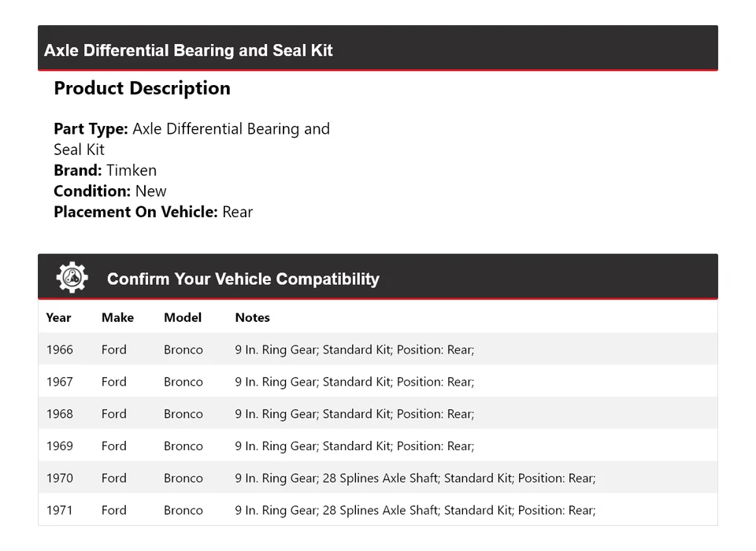The width and height of the screenshot is (756, 551).
Task: Click the 1970 year cell
Action: [x=59, y=478]
